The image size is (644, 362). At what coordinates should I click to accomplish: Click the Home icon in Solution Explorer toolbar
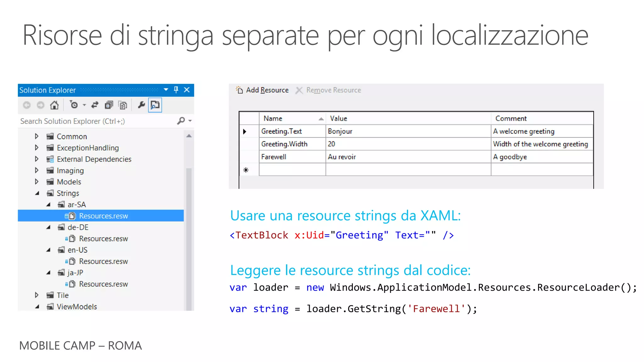click(x=54, y=105)
